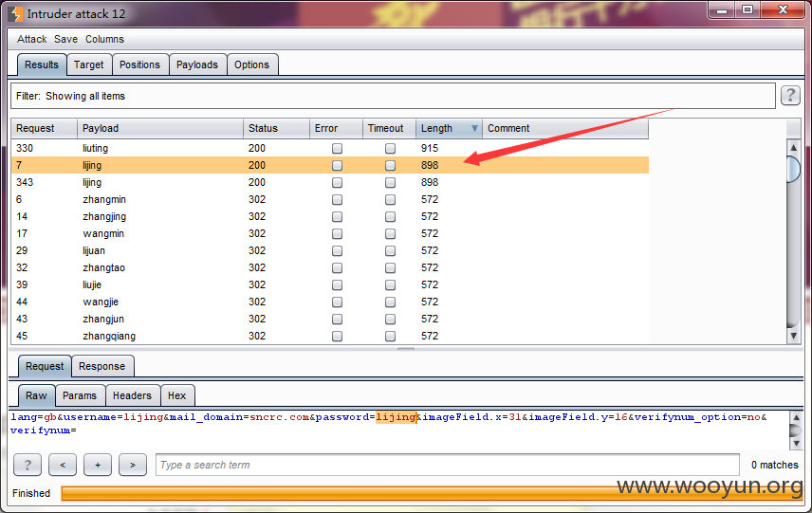Viewport: 812px width, 513px height.
Task: Click request pane scroll up arrow
Action: 797,417
